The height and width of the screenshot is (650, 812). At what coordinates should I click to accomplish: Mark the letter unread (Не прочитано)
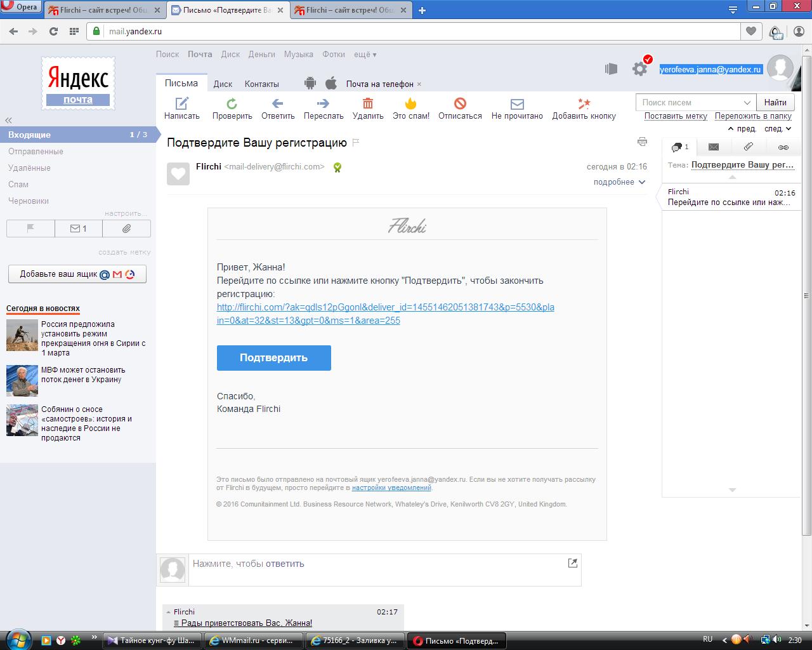pyautogui.click(x=517, y=103)
